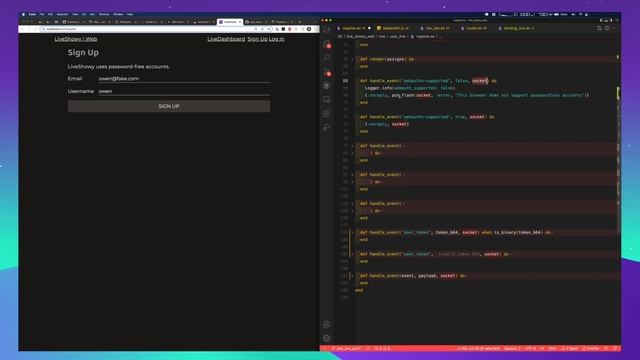
Task: Click the Spaces indentation setting
Action: (512, 349)
